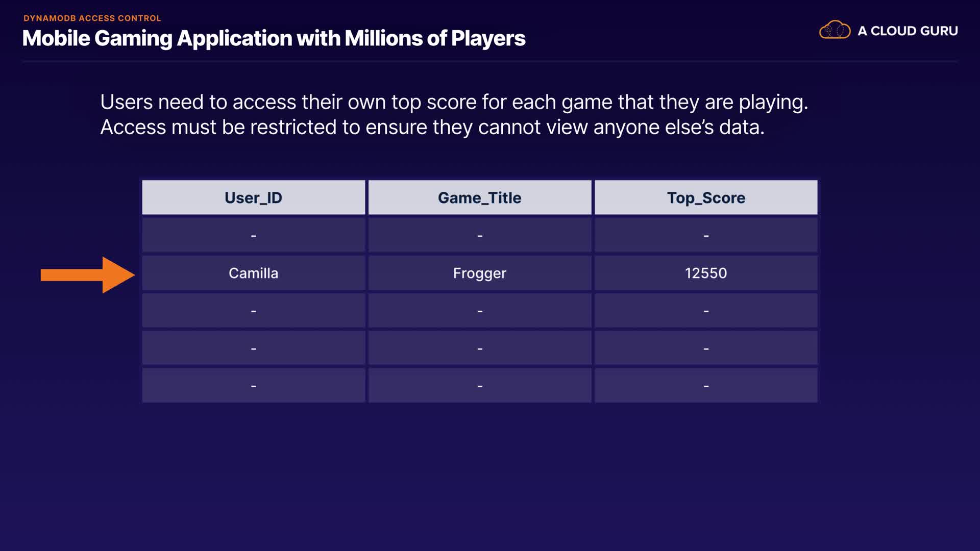Click the empty Game_Title cell directly below Frogger

coord(479,311)
